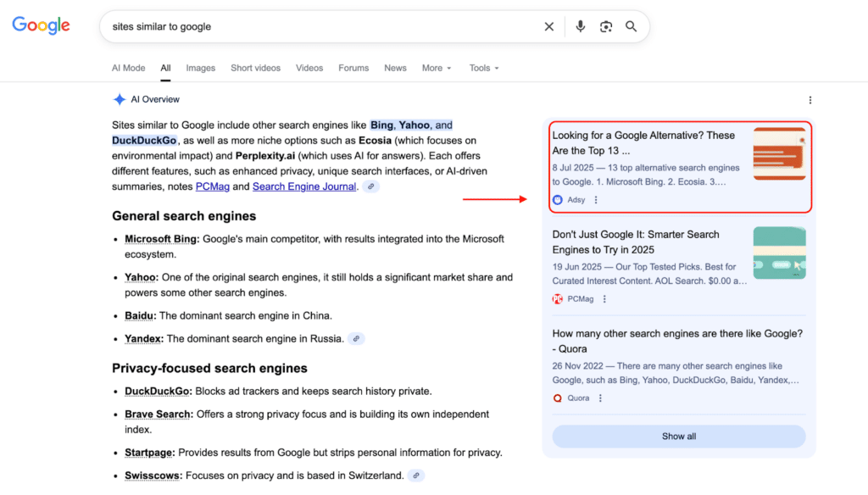This screenshot has width=868, height=495.
Task: Open the Tools dropdown
Action: [x=484, y=68]
